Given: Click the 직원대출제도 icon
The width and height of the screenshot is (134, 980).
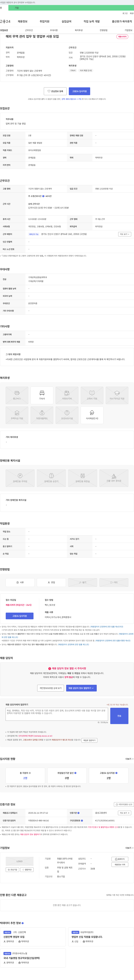Looking at the screenshot, I should click(42, 415).
